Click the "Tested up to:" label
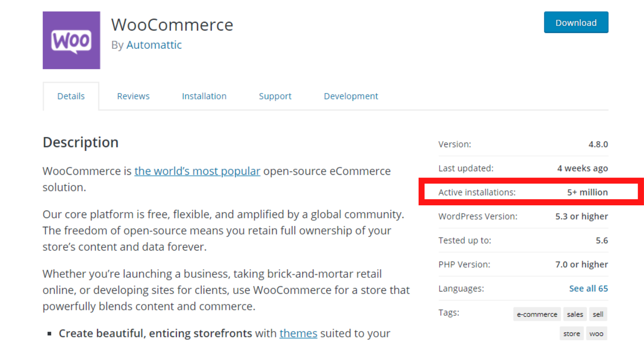644x345 pixels. 465,240
